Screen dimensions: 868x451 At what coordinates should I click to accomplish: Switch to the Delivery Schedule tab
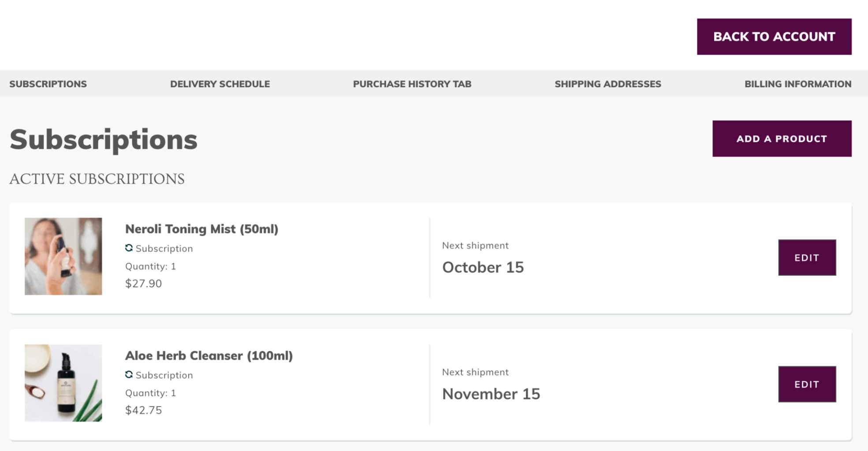220,84
